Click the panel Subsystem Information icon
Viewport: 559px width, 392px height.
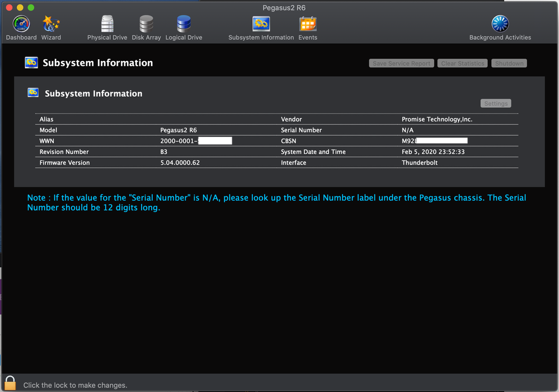[33, 93]
